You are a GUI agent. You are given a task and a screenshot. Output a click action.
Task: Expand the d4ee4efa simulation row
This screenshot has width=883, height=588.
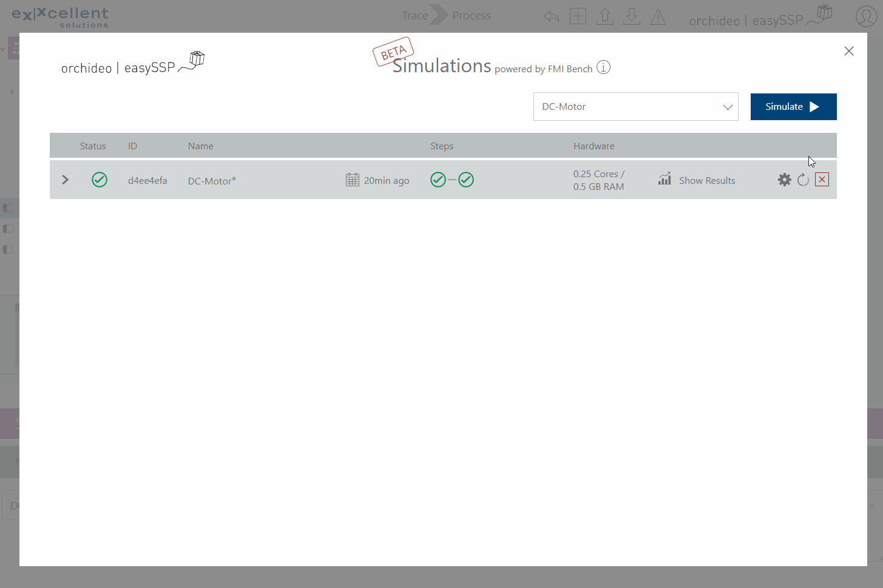(x=66, y=180)
